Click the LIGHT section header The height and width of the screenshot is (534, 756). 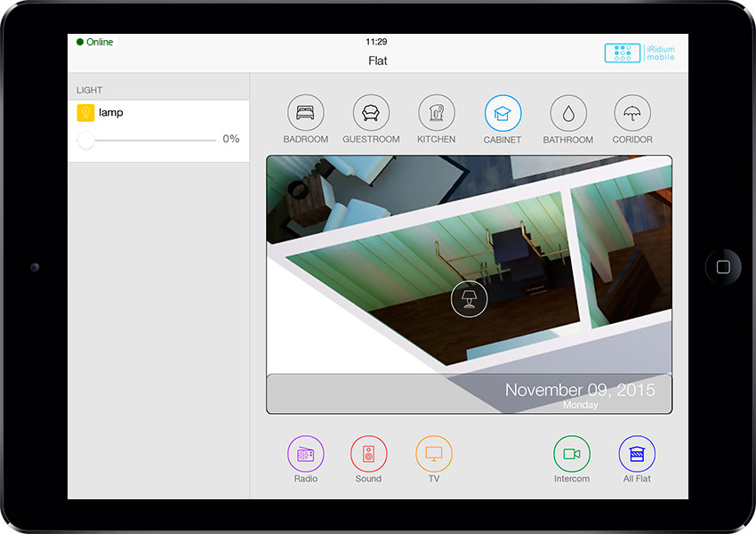[x=89, y=90]
